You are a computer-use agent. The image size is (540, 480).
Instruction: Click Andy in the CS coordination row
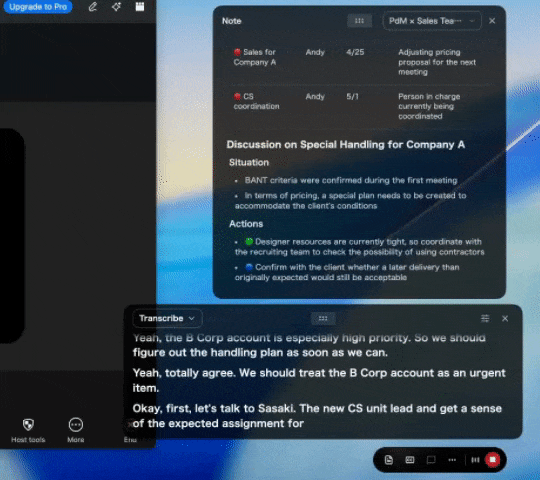pos(315,96)
